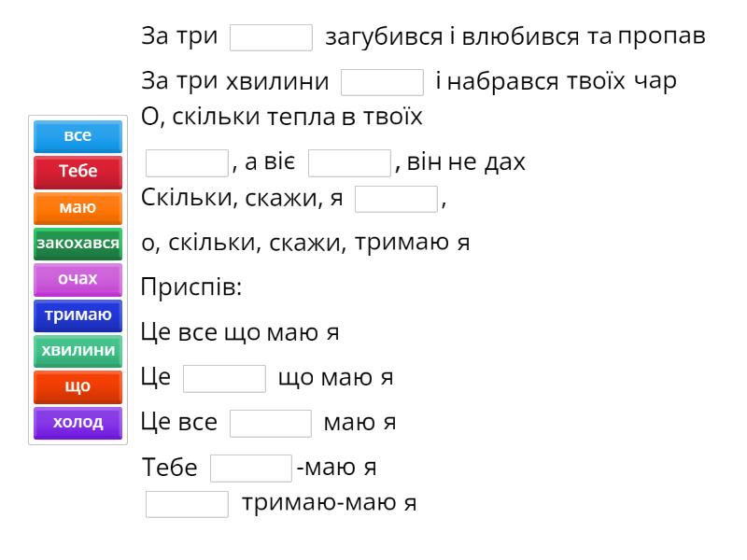Click the blank before 'загубився і влюбився'
Screen dimensions: 747x560
coord(271,37)
